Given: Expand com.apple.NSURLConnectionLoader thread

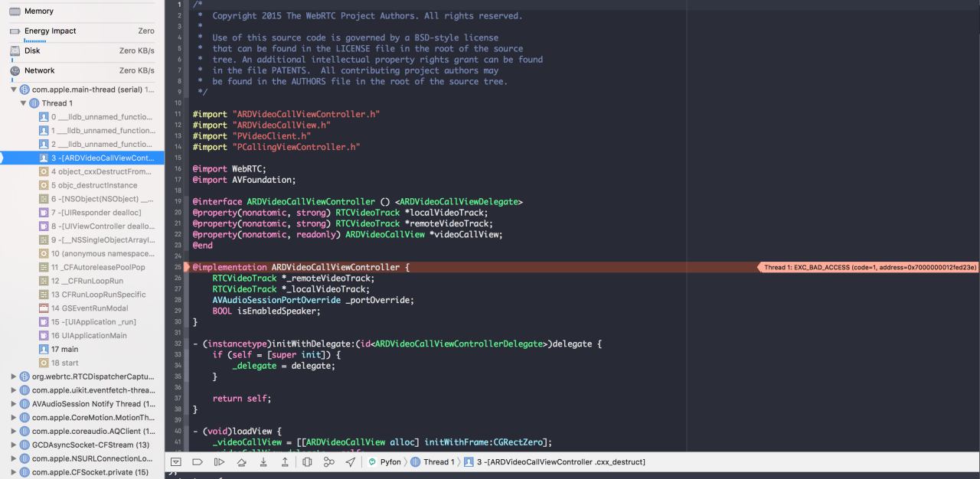Looking at the screenshot, I should pos(13,458).
